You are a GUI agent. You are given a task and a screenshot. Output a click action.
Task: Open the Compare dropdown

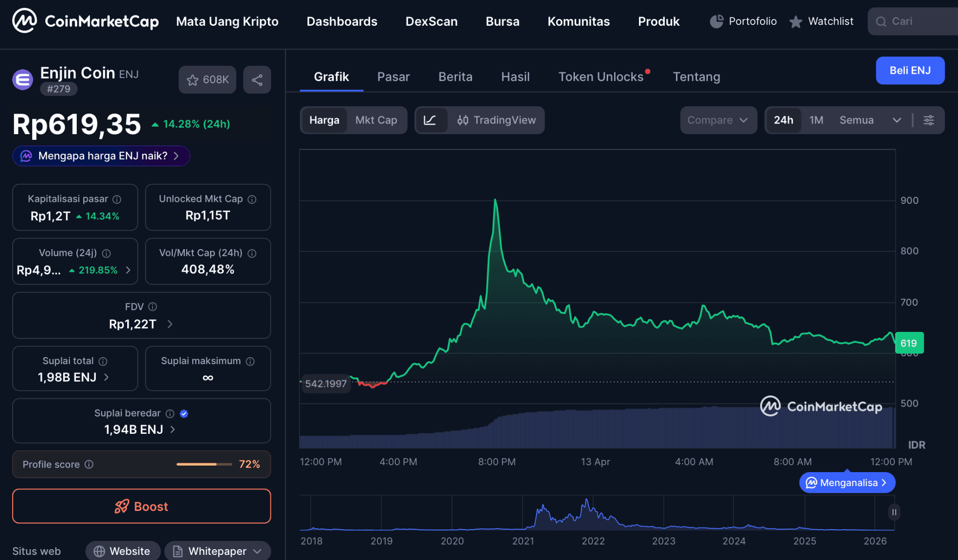coord(718,120)
